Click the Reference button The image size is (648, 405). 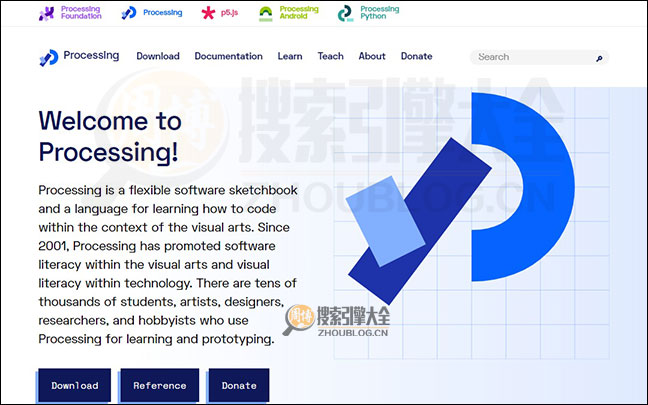coord(160,385)
